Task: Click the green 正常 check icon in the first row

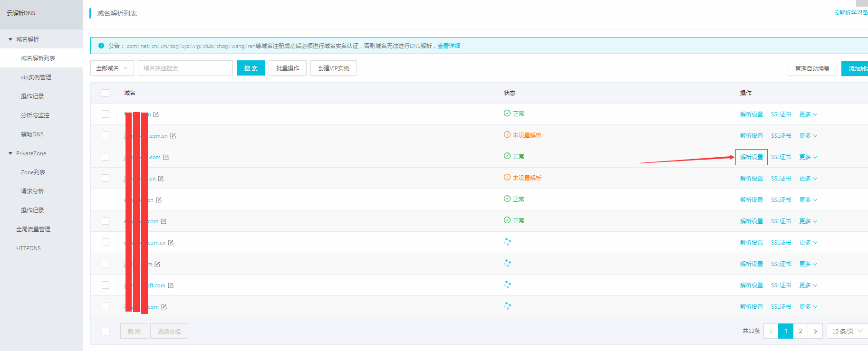Action: pyautogui.click(x=507, y=113)
